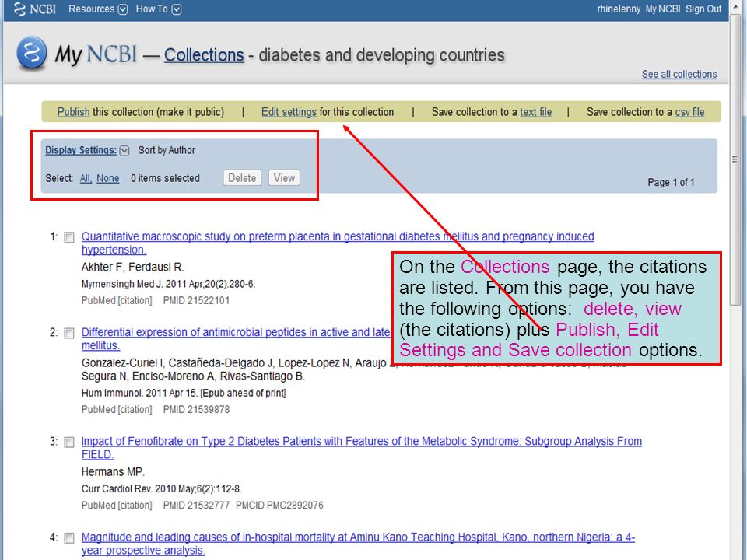The width and height of the screenshot is (747, 560).
Task: Save collection to a text file
Action: coord(535,112)
